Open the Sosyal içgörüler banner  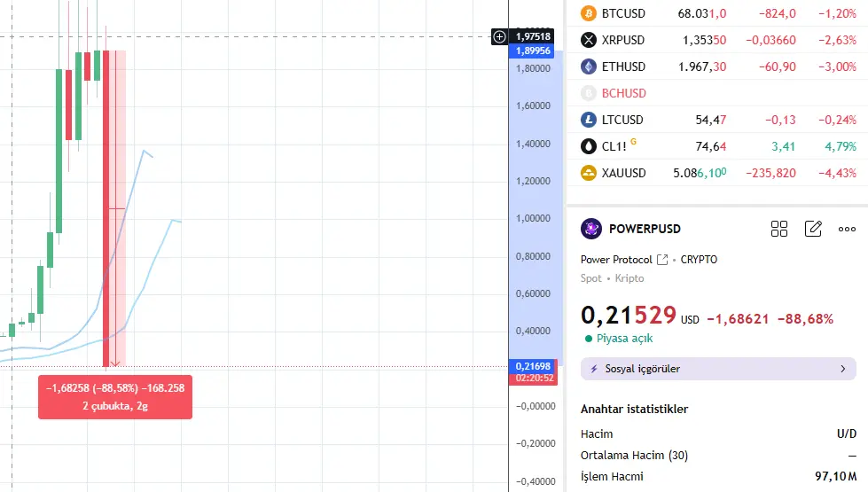click(x=718, y=369)
